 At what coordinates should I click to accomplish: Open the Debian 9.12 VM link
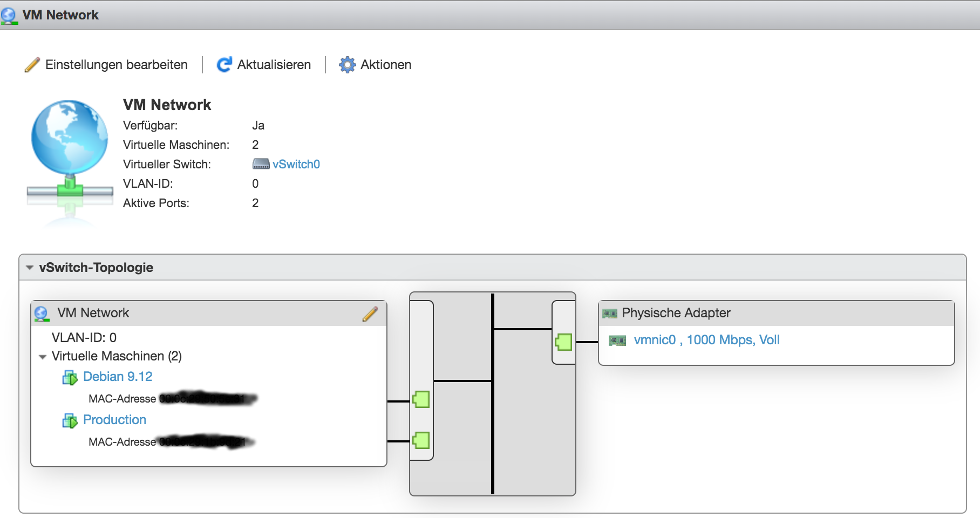click(118, 377)
